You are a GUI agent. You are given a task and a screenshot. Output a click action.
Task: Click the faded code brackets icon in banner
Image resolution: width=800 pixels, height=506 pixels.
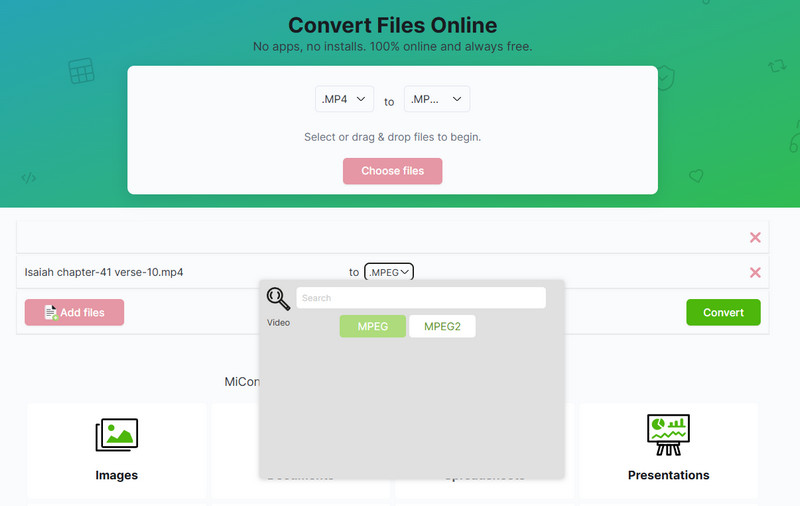(29, 178)
